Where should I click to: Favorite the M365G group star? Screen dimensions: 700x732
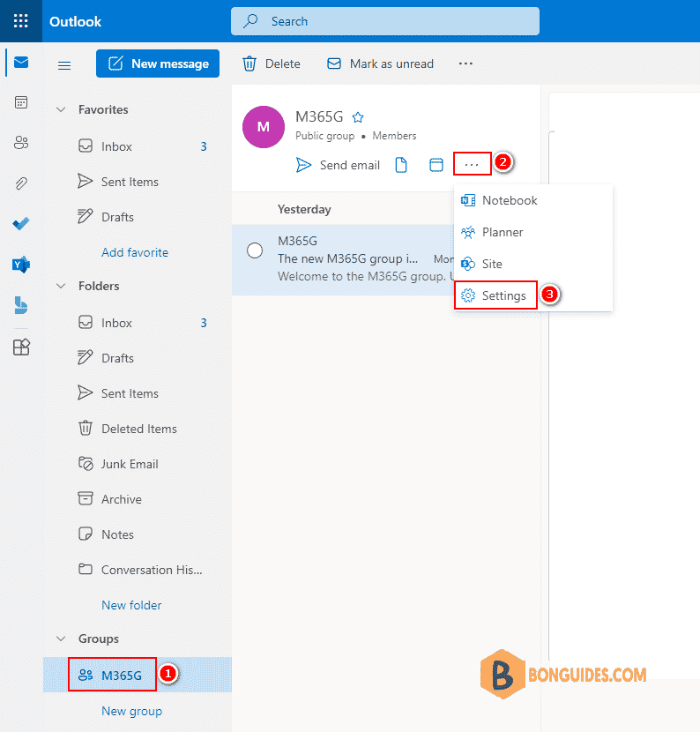coord(358,117)
